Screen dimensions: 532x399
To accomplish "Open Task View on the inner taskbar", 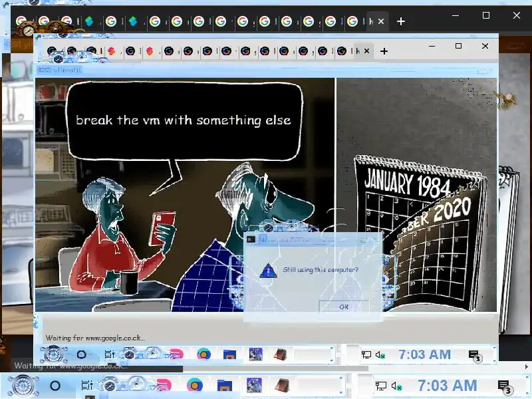I will click(109, 354).
